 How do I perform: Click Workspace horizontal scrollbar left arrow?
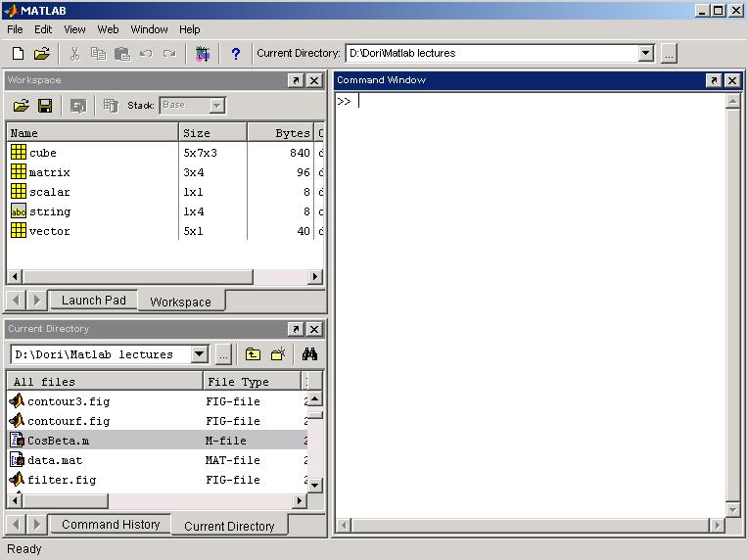point(15,277)
